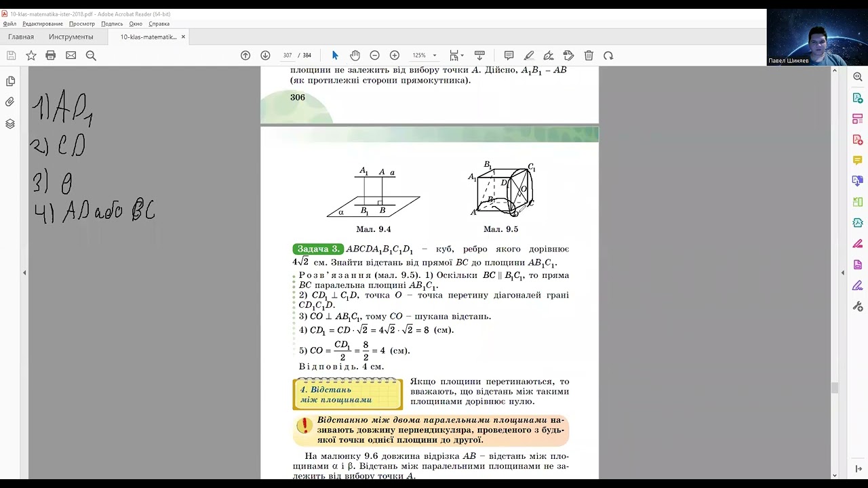The height and width of the screenshot is (488, 868).
Task: Show the page thumbnails panel
Action: click(10, 81)
